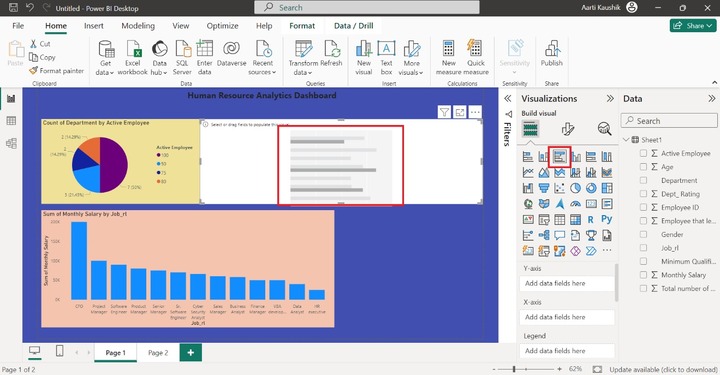Insert a Table visual
The image size is (720, 375).
(559, 220)
